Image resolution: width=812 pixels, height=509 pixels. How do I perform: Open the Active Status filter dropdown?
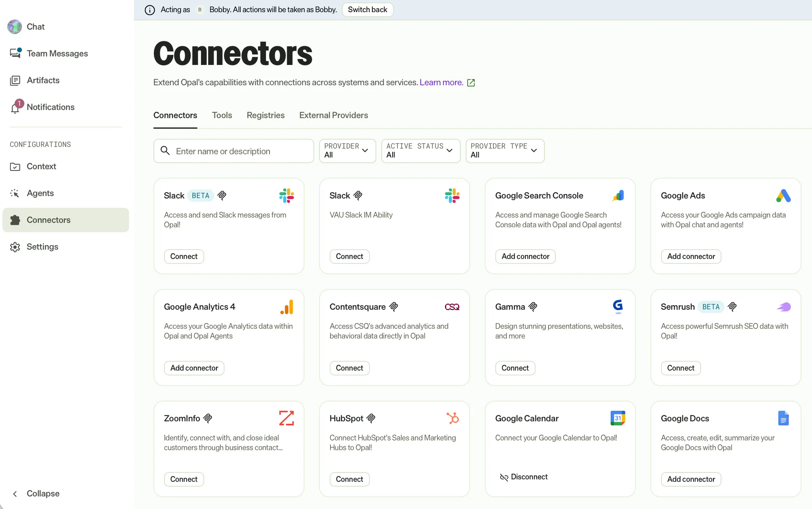tap(421, 151)
